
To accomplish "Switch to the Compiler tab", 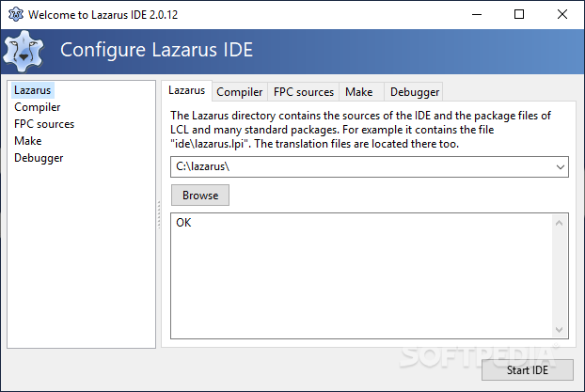I will click(x=240, y=92).
